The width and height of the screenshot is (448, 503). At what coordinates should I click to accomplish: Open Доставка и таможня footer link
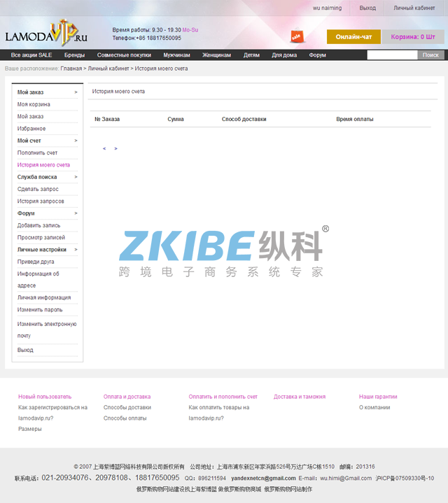(x=300, y=397)
